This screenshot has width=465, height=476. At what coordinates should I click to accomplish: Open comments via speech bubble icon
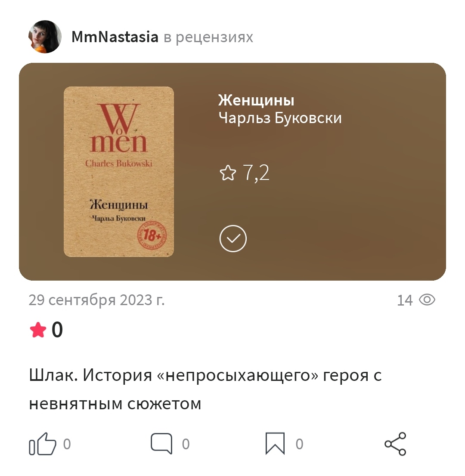pos(161,444)
